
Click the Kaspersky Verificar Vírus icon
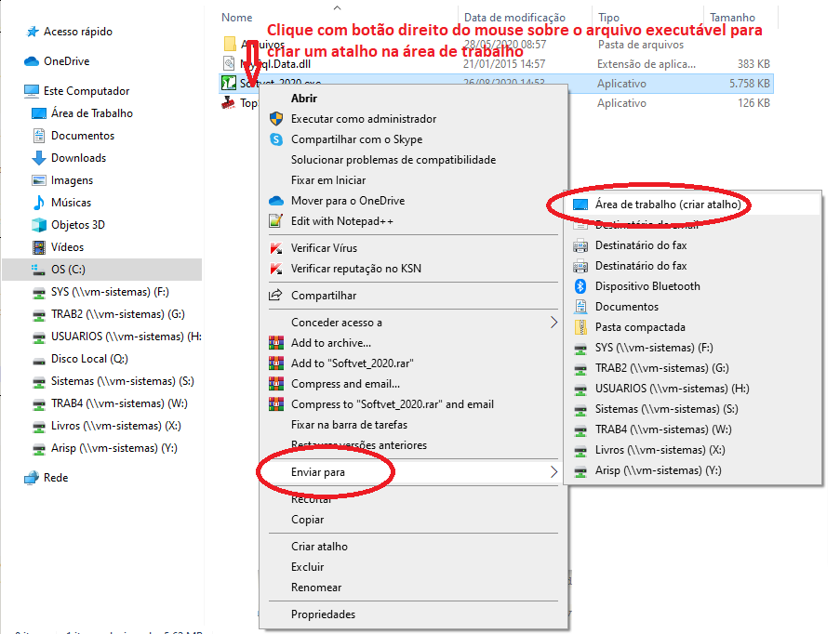coord(275,248)
